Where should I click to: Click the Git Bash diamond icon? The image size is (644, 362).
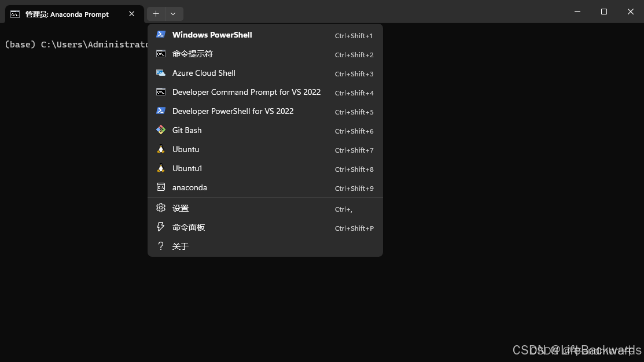[x=161, y=130]
